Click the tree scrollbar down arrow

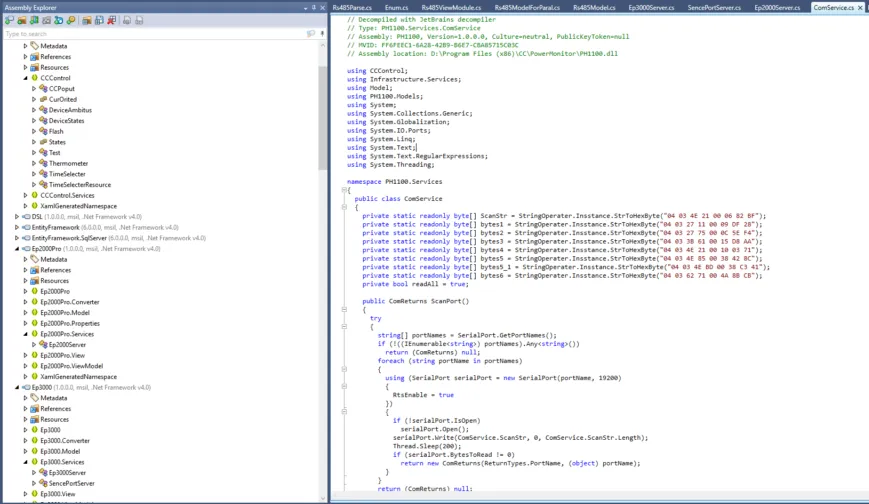pos(323,498)
